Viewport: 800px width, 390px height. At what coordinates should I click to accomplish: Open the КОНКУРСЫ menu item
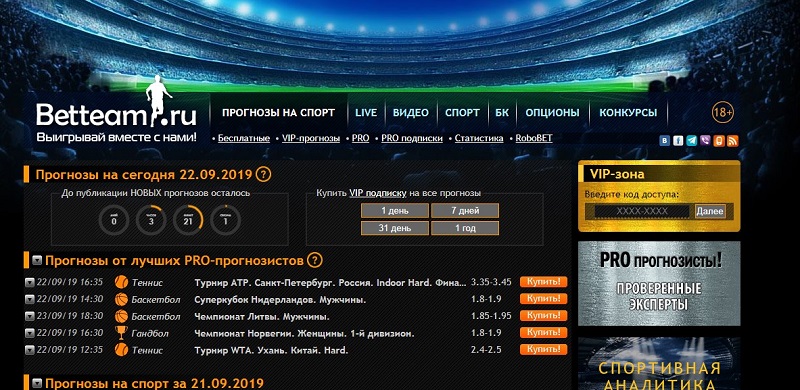click(x=628, y=113)
